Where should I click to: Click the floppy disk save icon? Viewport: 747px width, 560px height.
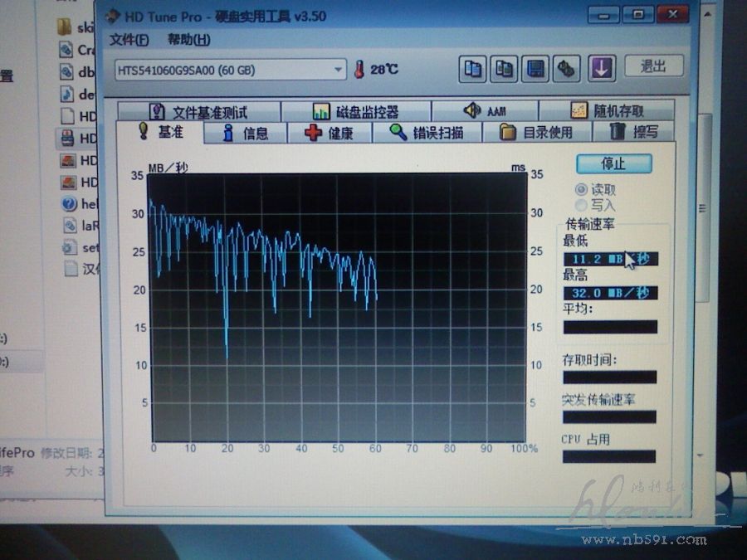(535, 70)
